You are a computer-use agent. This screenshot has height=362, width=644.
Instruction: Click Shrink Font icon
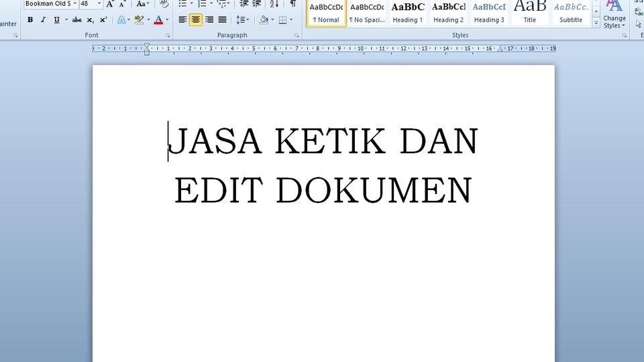point(122,4)
